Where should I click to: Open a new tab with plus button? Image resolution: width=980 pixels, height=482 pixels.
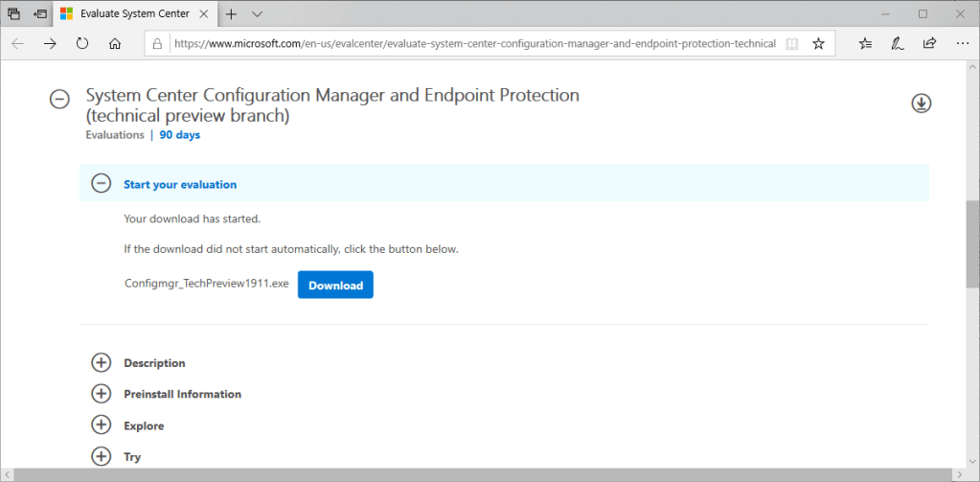(230, 14)
